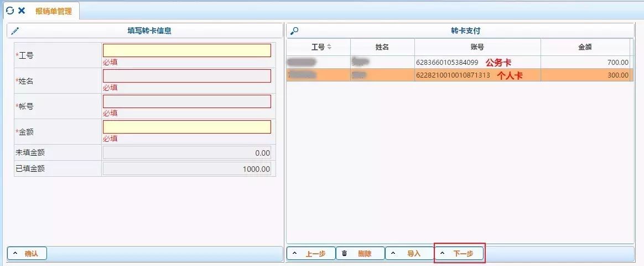
Task: Click the sort arrows beside 工号 column
Action: [x=329, y=47]
